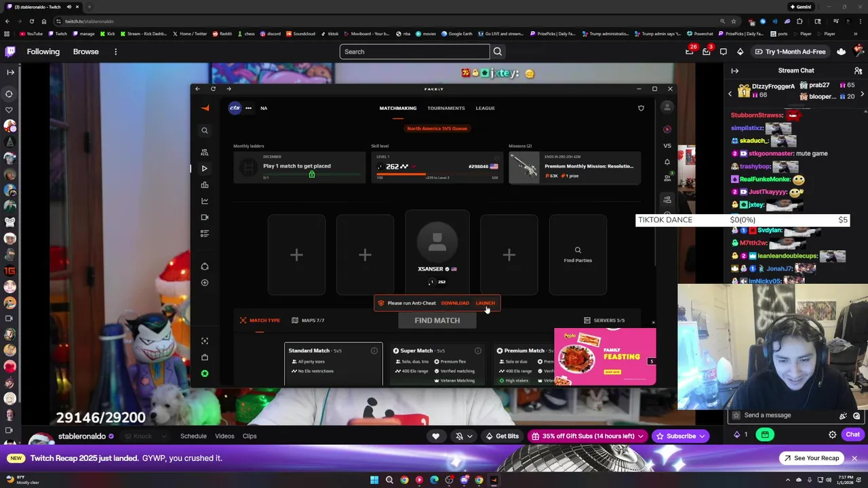Click DOWNLOAD for Anti-Cheat

pos(455,303)
